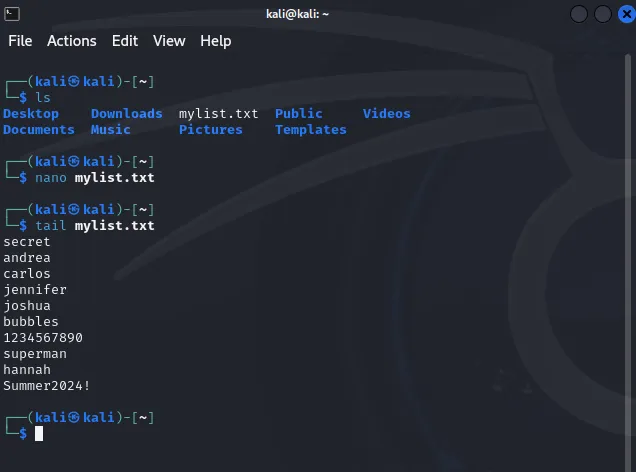Click the Downloads directory name

(127, 114)
